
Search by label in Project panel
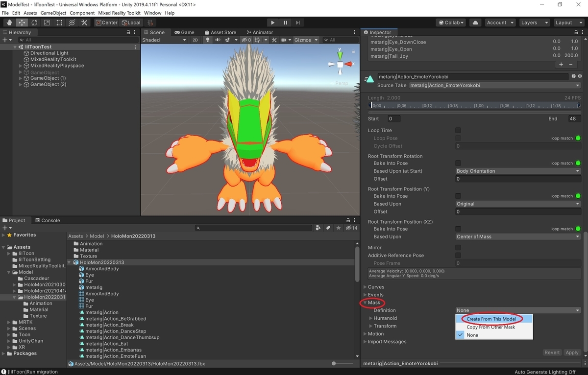pyautogui.click(x=328, y=228)
